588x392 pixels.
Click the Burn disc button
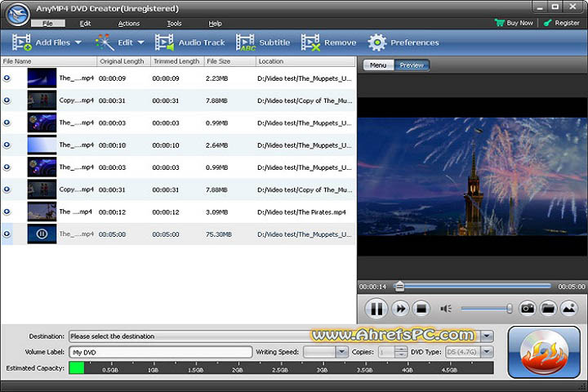coord(544,352)
